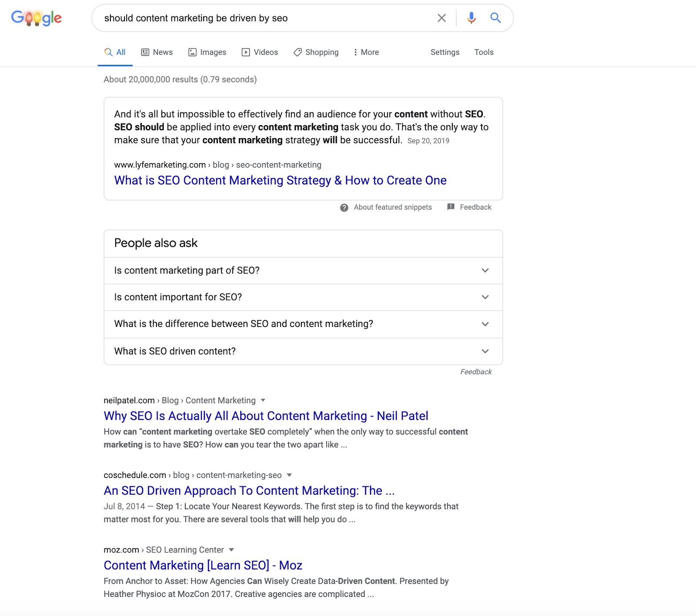
Task: Open search Tools
Action: click(x=484, y=52)
